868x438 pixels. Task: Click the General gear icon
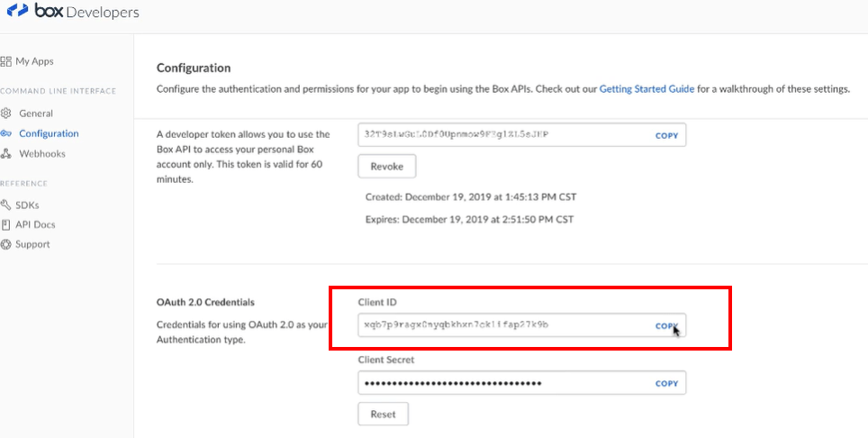click(x=6, y=114)
